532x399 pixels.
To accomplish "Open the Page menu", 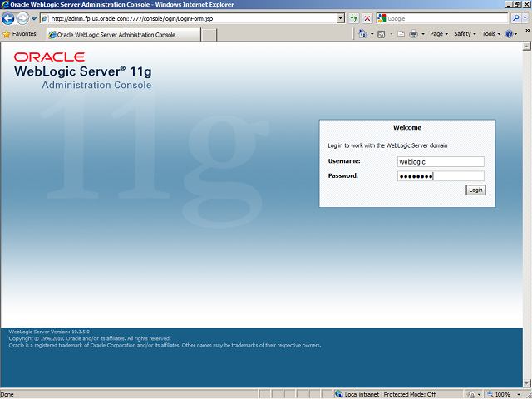I will pos(438,34).
